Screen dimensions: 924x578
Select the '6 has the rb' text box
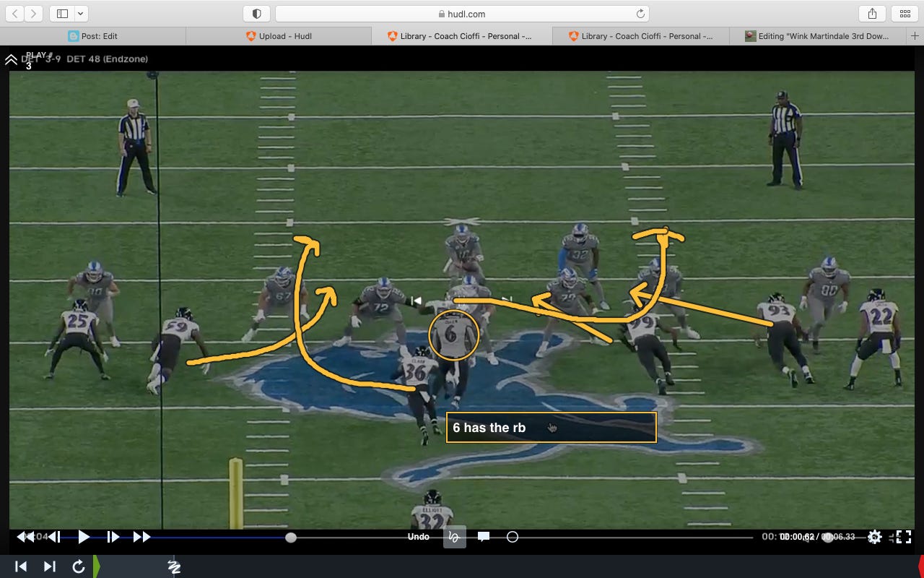[x=552, y=427]
